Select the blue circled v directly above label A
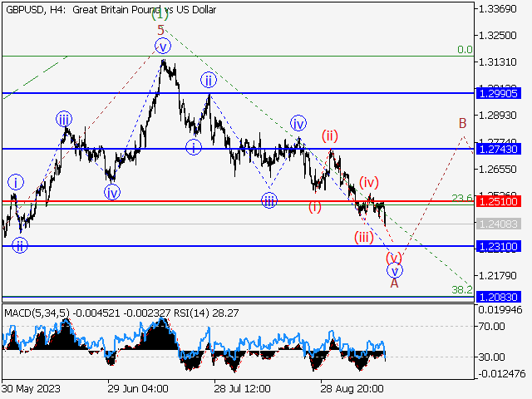The image size is (532, 399). (395, 271)
